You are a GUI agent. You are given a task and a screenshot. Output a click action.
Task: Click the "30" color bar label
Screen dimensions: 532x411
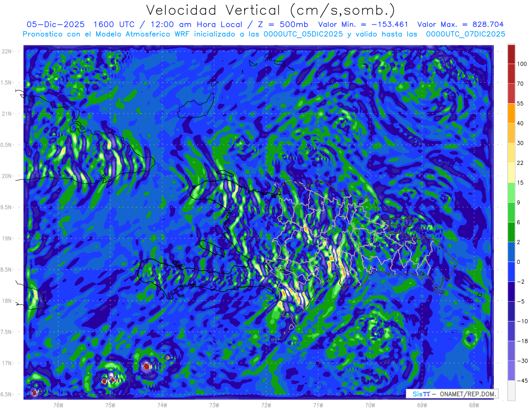520,143
